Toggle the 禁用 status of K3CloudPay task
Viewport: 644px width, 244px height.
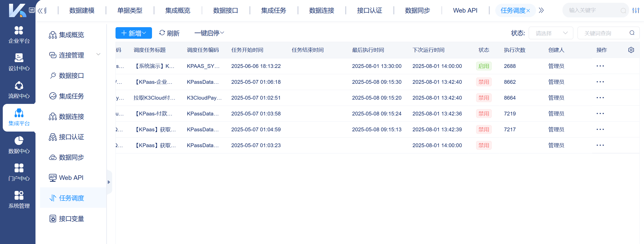point(484,98)
